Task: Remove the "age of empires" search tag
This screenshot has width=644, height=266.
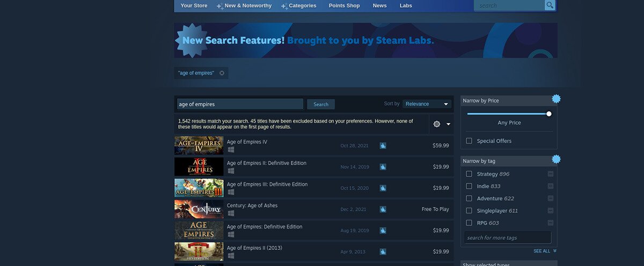Action: pyautogui.click(x=222, y=73)
